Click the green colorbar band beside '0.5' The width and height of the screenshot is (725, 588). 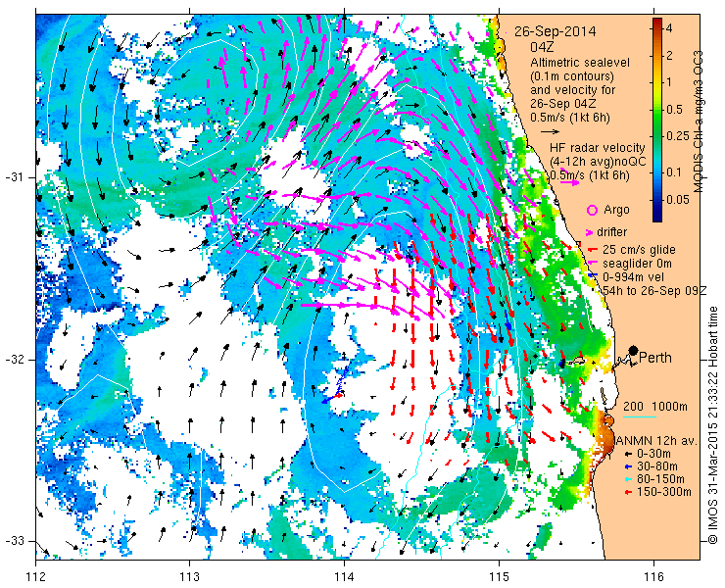click(656, 110)
